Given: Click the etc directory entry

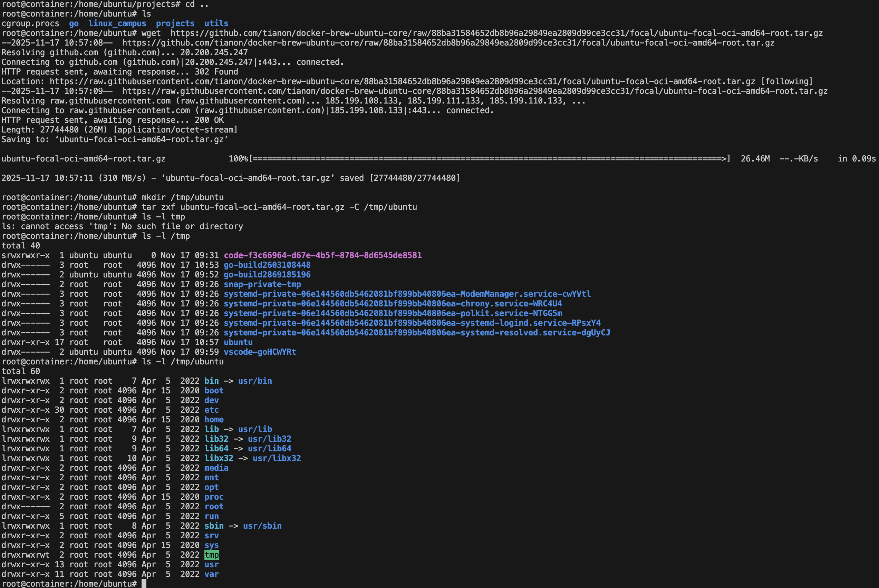Looking at the screenshot, I should click(211, 410).
